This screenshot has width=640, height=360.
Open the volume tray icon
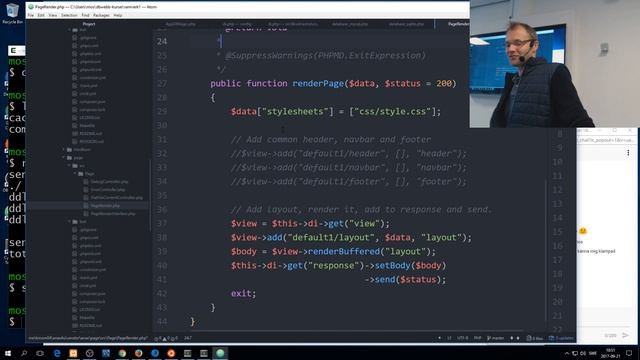click(583, 353)
